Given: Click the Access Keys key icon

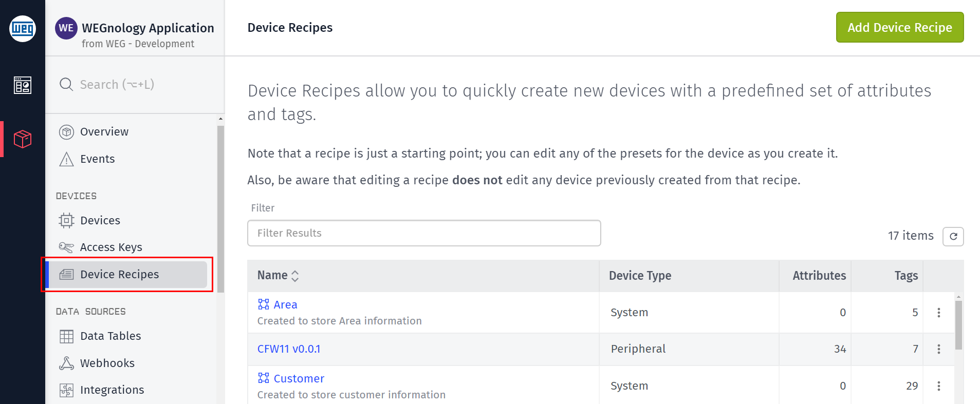Looking at the screenshot, I should click(66, 247).
